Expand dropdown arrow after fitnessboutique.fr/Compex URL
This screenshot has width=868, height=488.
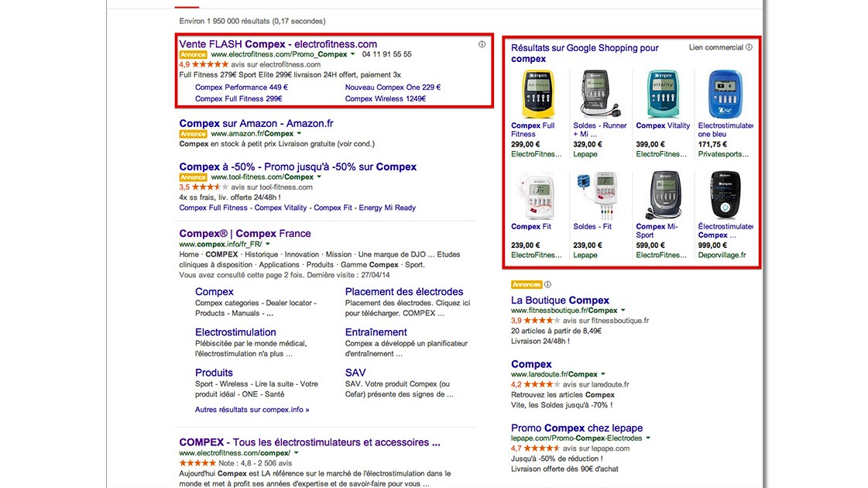pyautogui.click(x=623, y=311)
